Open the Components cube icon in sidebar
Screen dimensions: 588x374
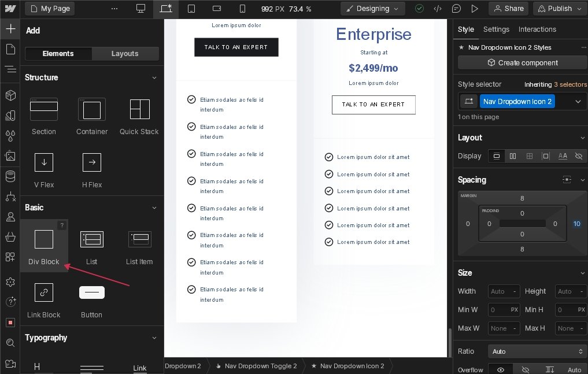tap(10, 95)
